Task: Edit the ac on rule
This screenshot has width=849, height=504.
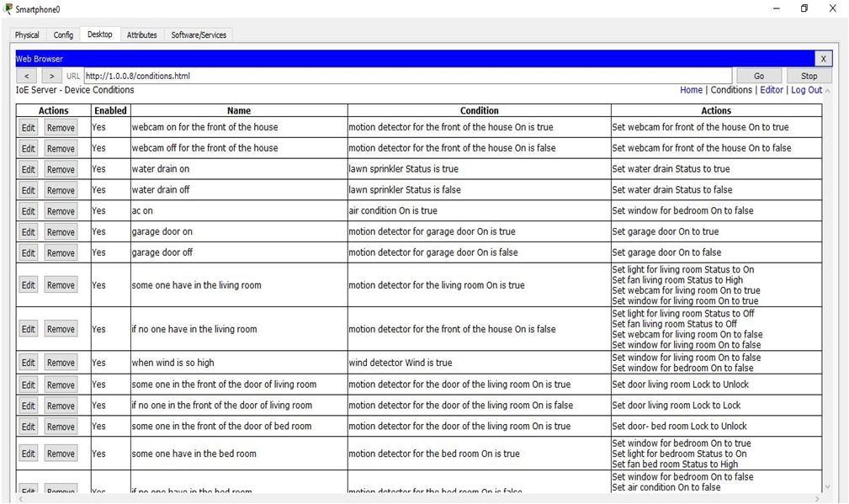Action: [28, 211]
